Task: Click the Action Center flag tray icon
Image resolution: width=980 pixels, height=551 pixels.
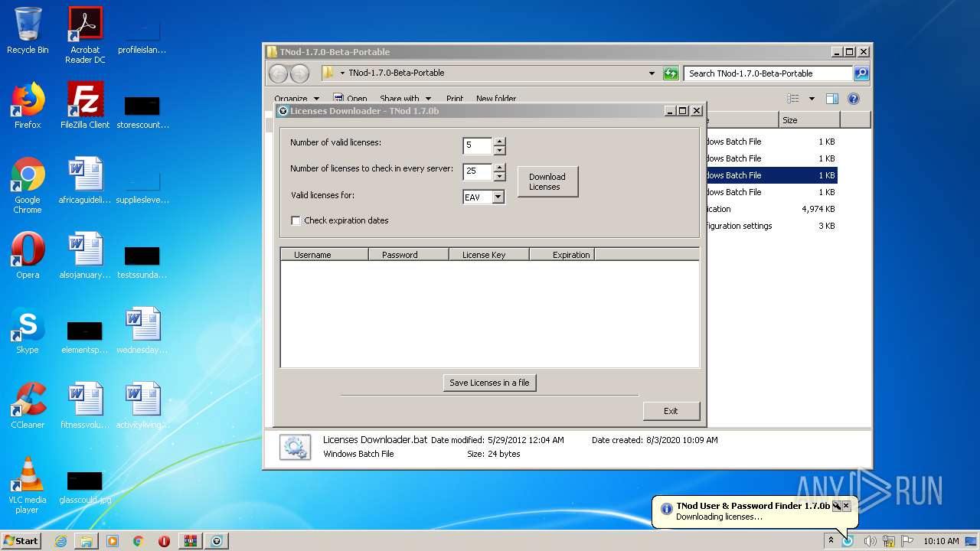Action: pos(906,541)
